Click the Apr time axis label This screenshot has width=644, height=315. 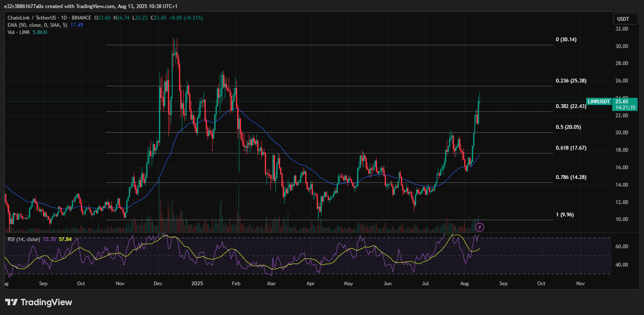310,283
